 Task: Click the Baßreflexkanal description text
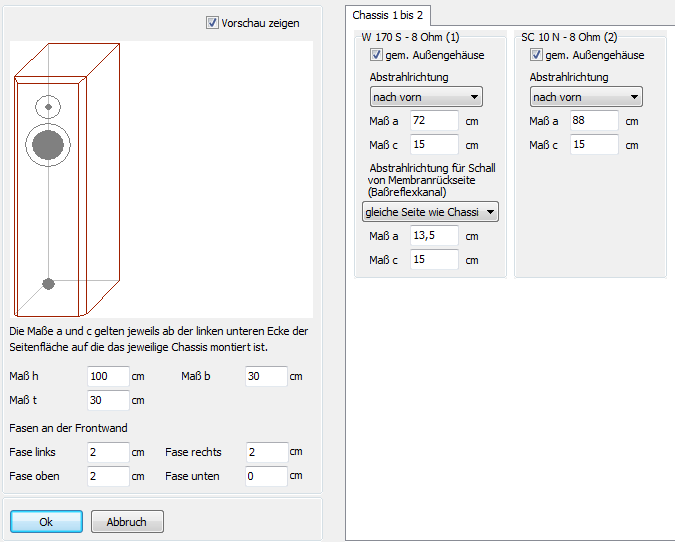(x=431, y=180)
